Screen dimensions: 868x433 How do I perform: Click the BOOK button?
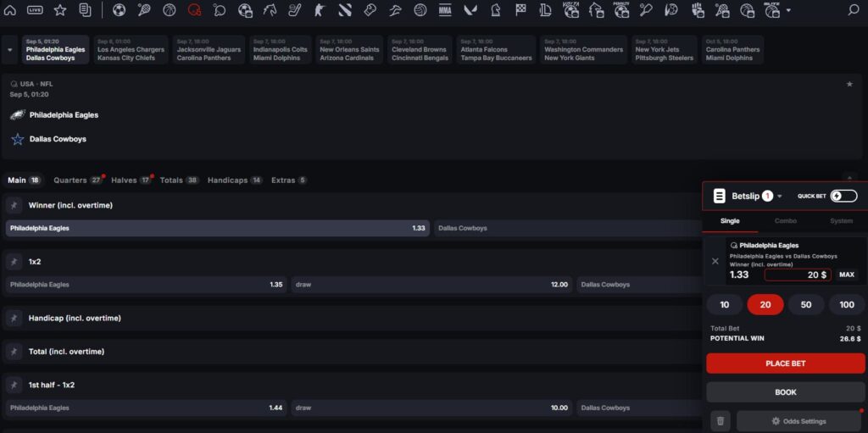[x=786, y=392]
